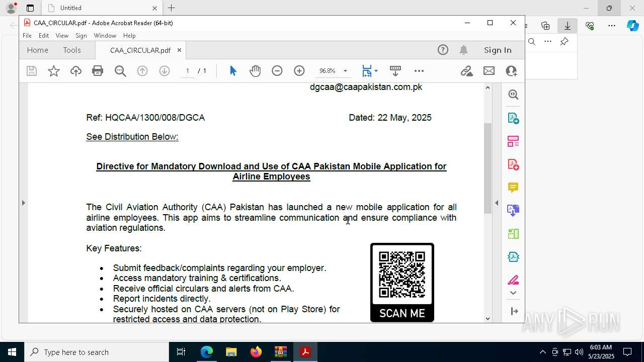Image resolution: width=644 pixels, height=362 pixels.
Task: Switch to the Home tab
Action: pyautogui.click(x=38, y=50)
